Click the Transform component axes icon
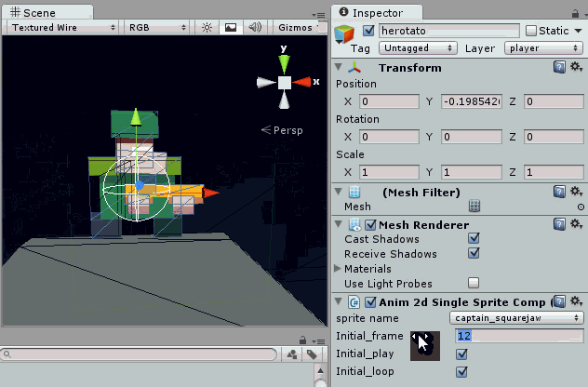The height and width of the screenshot is (387, 588). pos(354,68)
